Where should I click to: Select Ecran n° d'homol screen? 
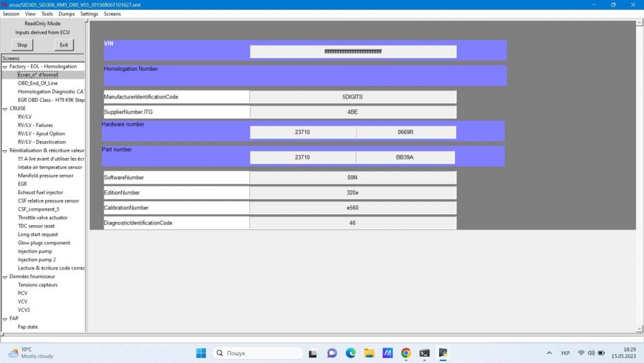coord(38,75)
